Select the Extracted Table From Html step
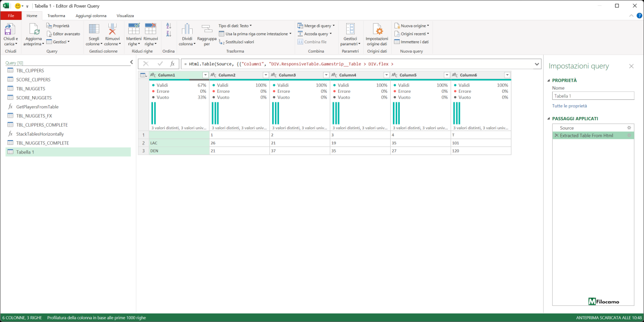 592,135
